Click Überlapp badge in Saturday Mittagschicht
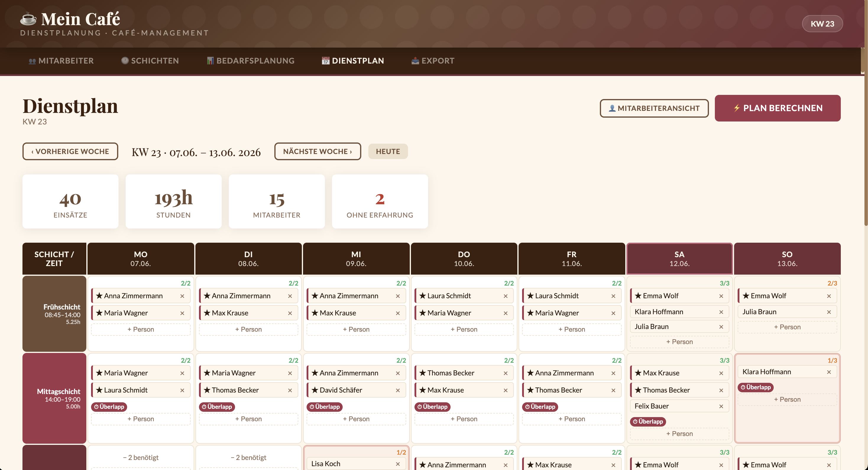 [x=648, y=422]
